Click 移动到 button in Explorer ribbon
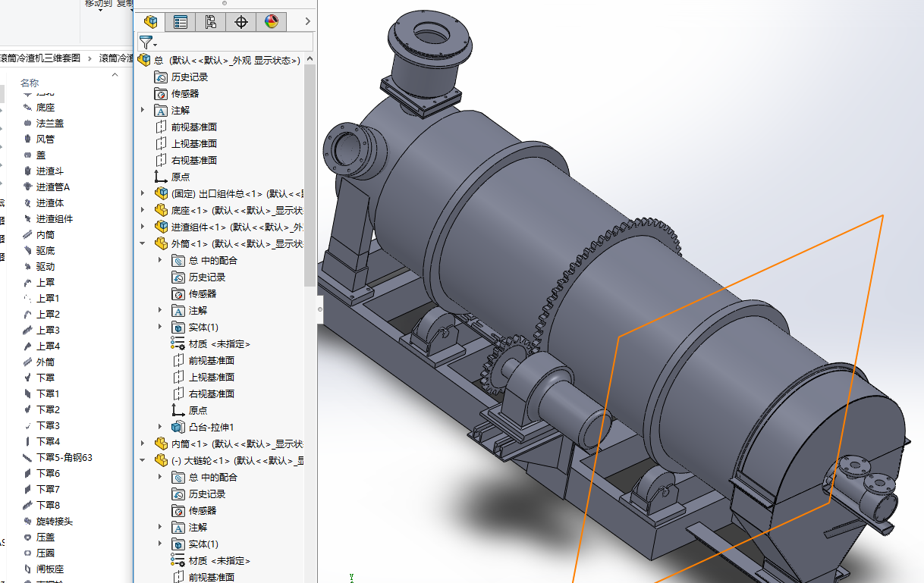This screenshot has width=924, height=583. coord(99,4)
